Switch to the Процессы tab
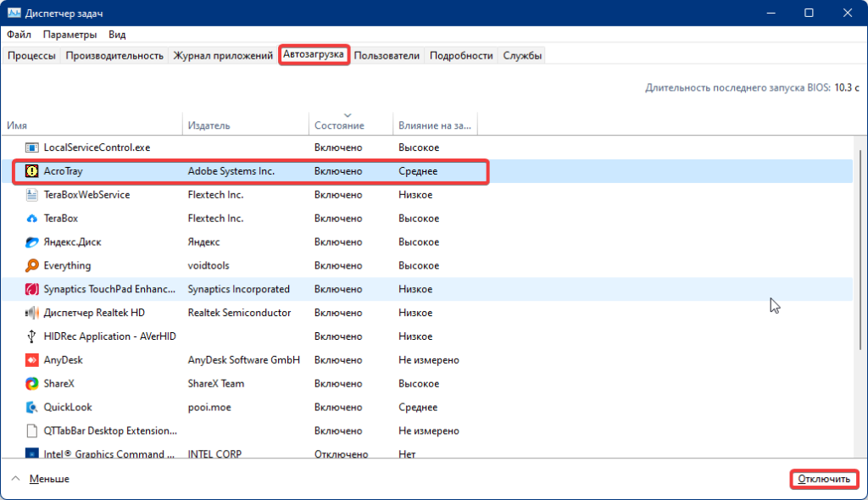The image size is (868, 500). coord(31,55)
